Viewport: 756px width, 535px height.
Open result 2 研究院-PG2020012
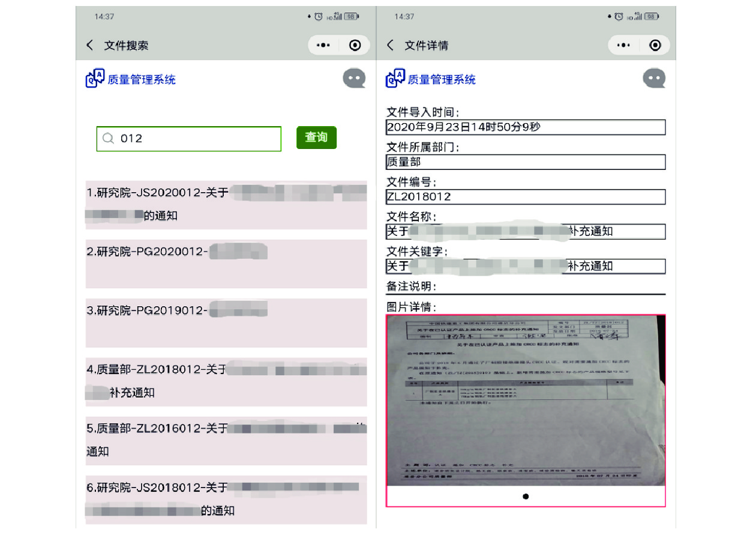[226, 263]
